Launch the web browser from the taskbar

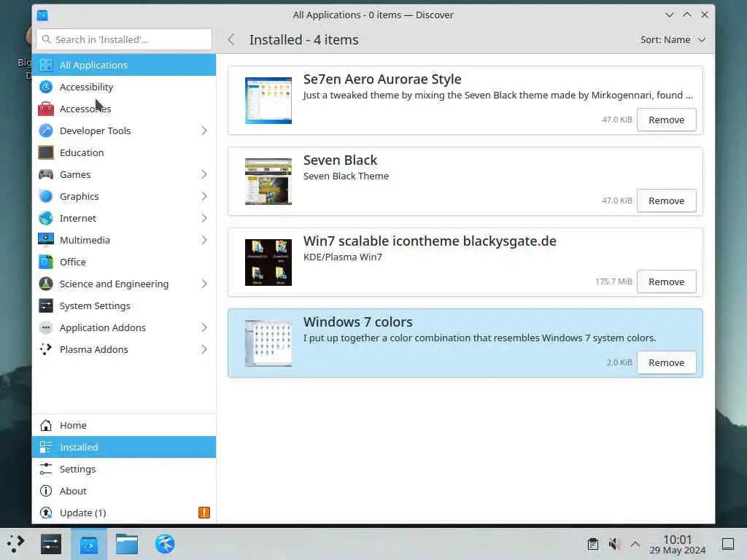click(165, 544)
